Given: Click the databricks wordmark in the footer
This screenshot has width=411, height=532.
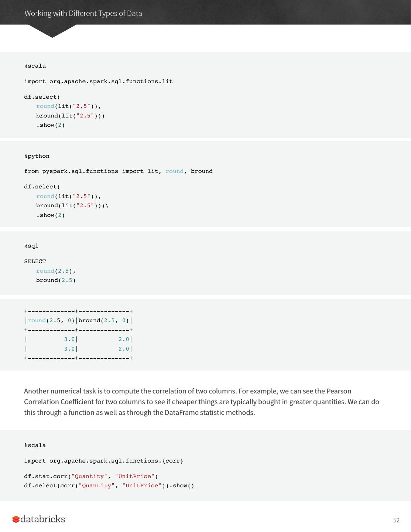Looking at the screenshot, I should click(x=43, y=519).
